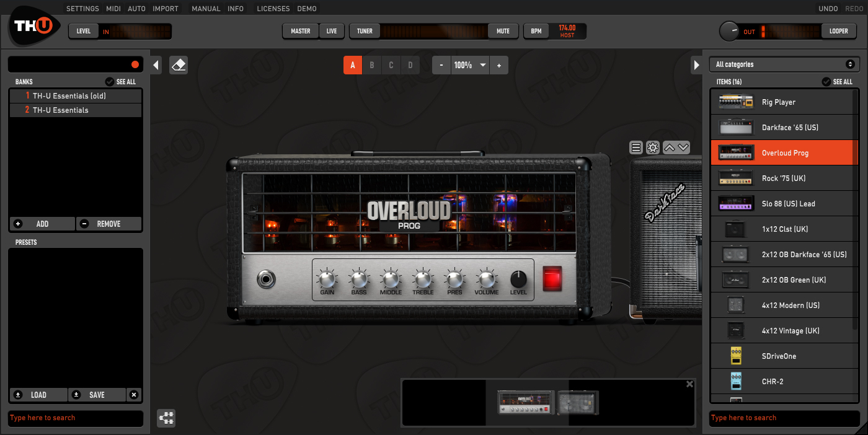
Task: Click the amp GAIN knob
Action: tap(327, 278)
